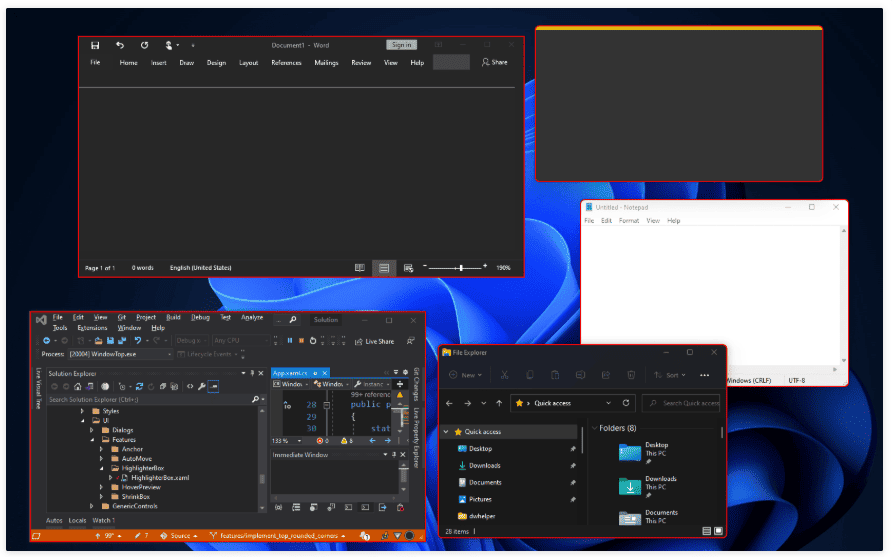
Task: Click Sign in button in Word
Action: pyautogui.click(x=402, y=45)
